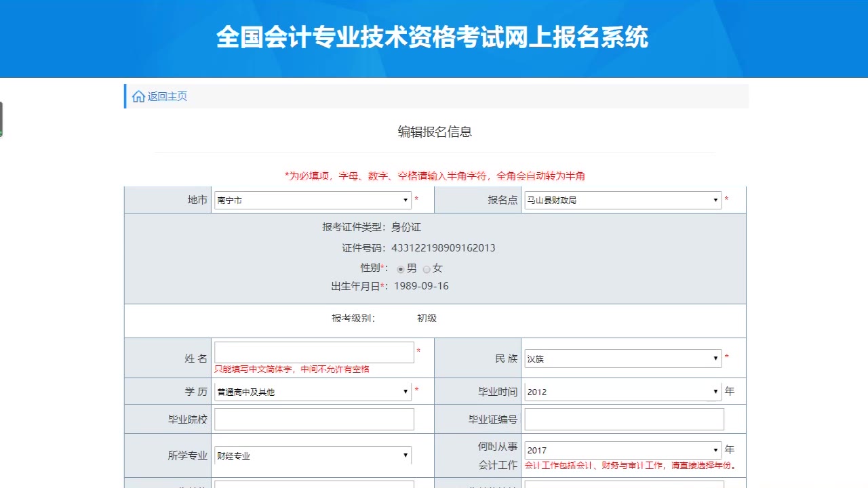Select the 男 radio button
This screenshot has height=488, width=868.
pos(401,269)
